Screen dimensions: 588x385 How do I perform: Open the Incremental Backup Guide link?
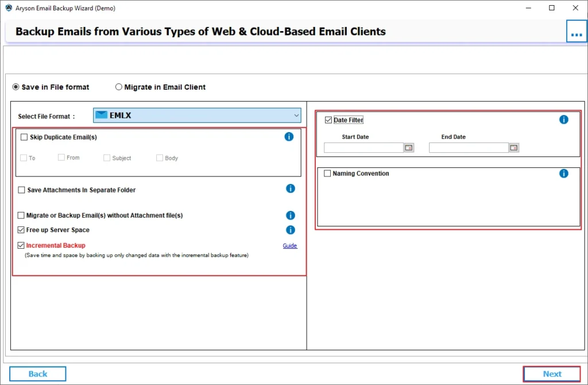click(x=290, y=246)
